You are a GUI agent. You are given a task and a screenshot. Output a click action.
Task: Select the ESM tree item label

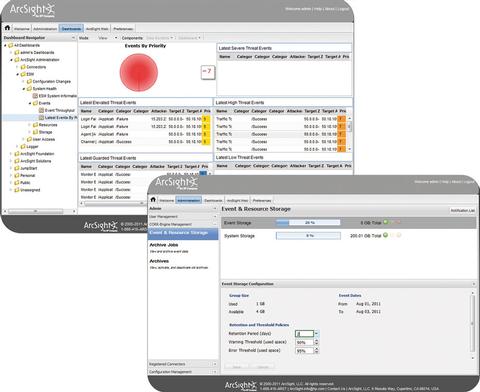(30, 74)
